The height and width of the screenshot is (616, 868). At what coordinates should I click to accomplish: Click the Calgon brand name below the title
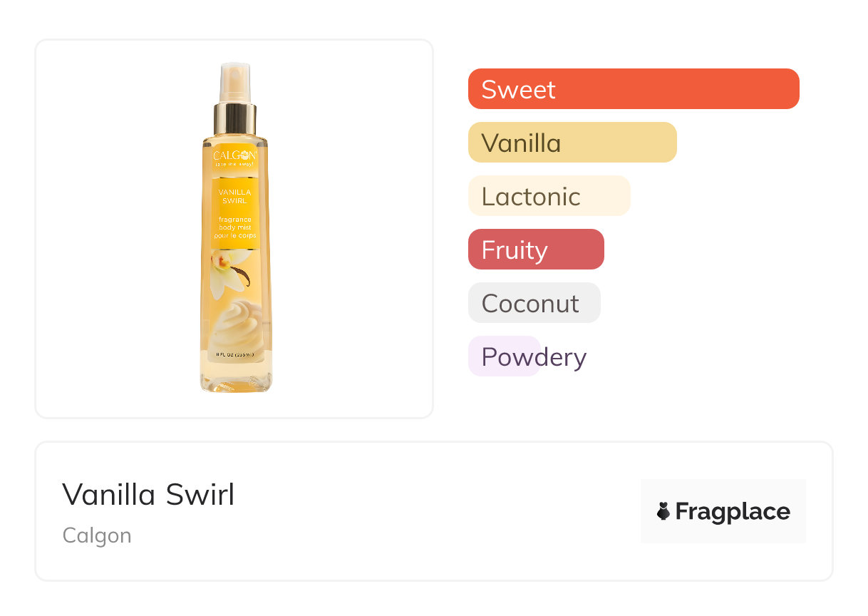point(97,535)
